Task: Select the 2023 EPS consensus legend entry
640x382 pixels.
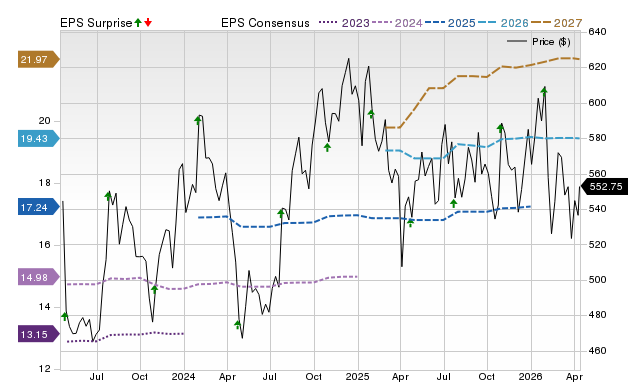Action: coord(344,23)
